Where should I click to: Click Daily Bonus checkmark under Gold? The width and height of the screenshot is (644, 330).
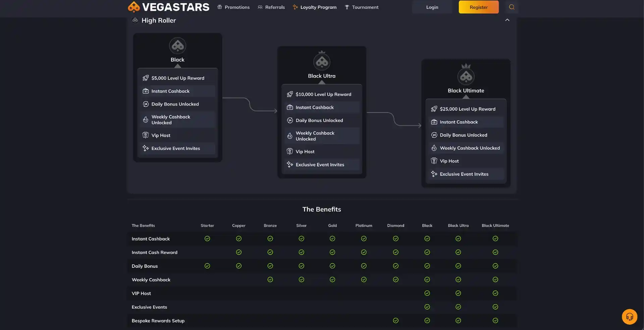(x=332, y=266)
